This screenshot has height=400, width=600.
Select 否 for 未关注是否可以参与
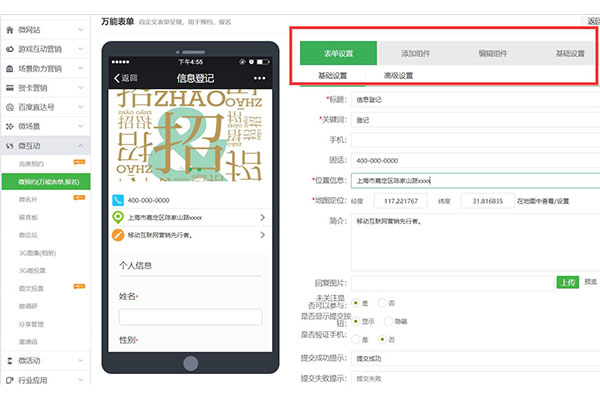(382, 303)
